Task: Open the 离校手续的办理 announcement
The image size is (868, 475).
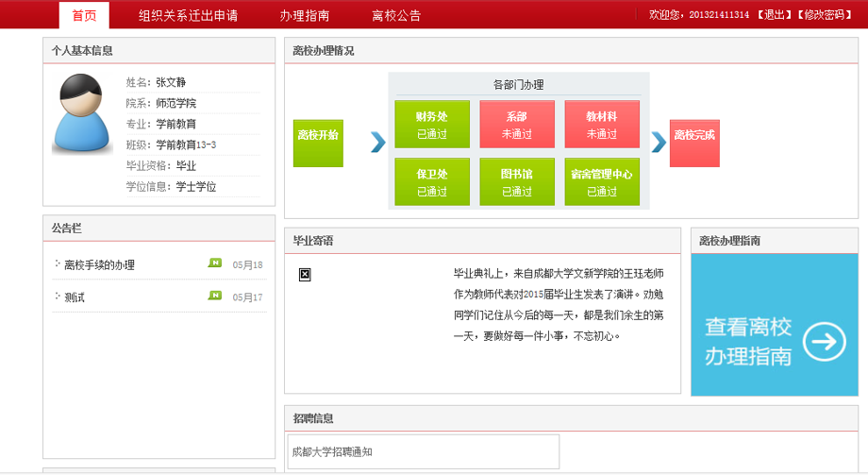Action: click(x=100, y=265)
